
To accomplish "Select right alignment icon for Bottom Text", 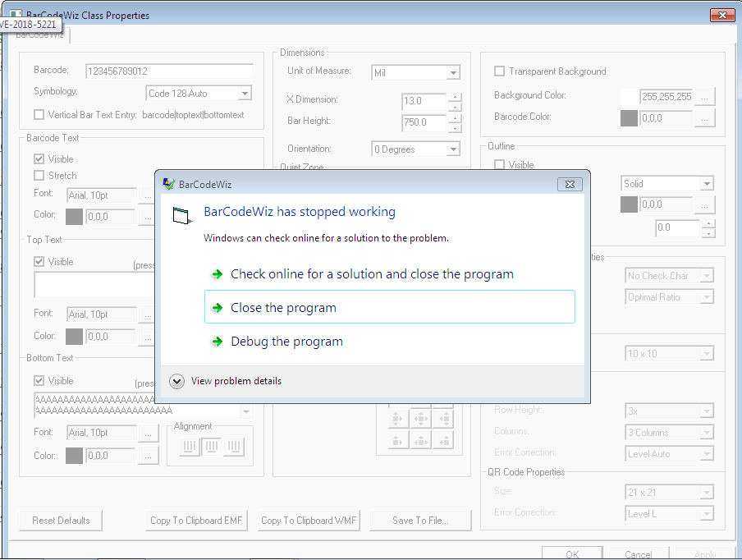I will click(234, 446).
